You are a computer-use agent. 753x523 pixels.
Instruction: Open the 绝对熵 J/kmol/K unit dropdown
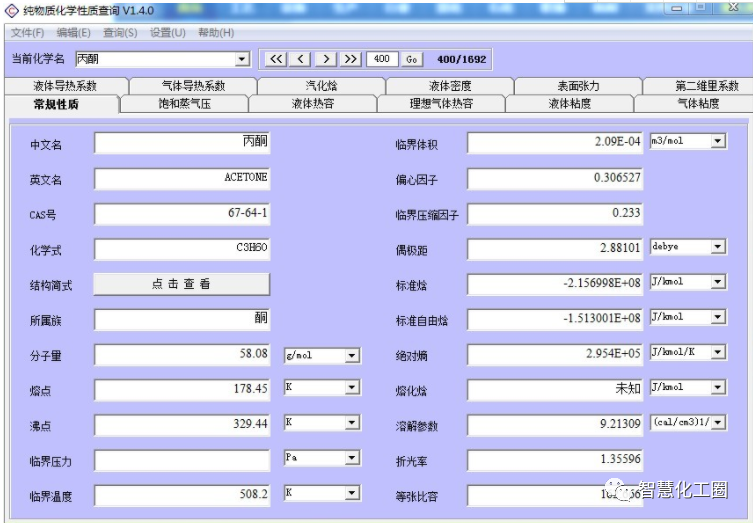[x=717, y=352]
